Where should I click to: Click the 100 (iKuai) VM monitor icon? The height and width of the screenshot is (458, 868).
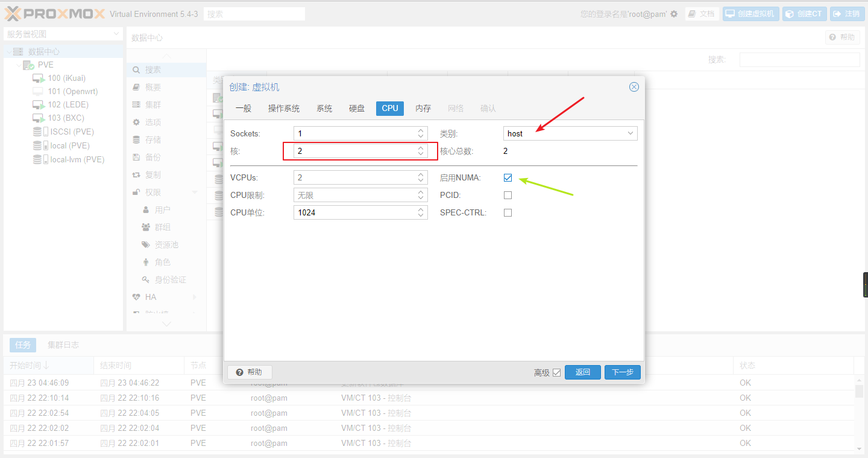click(x=39, y=78)
